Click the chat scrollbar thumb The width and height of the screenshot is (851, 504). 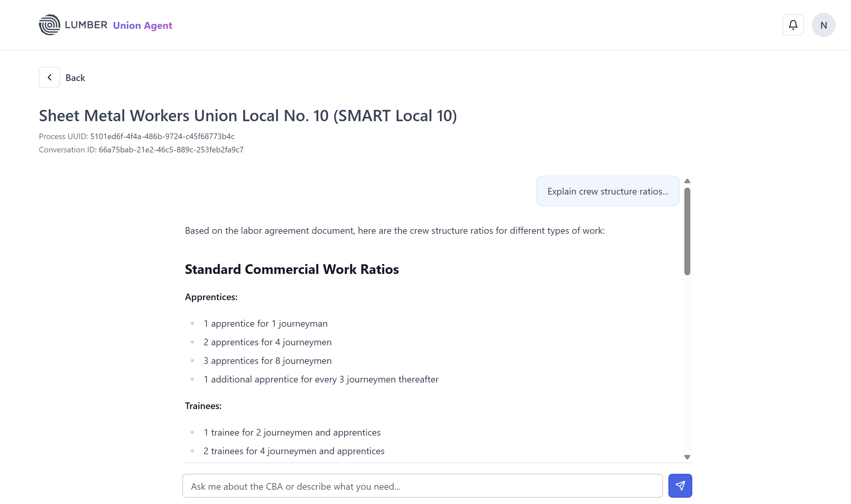click(687, 231)
